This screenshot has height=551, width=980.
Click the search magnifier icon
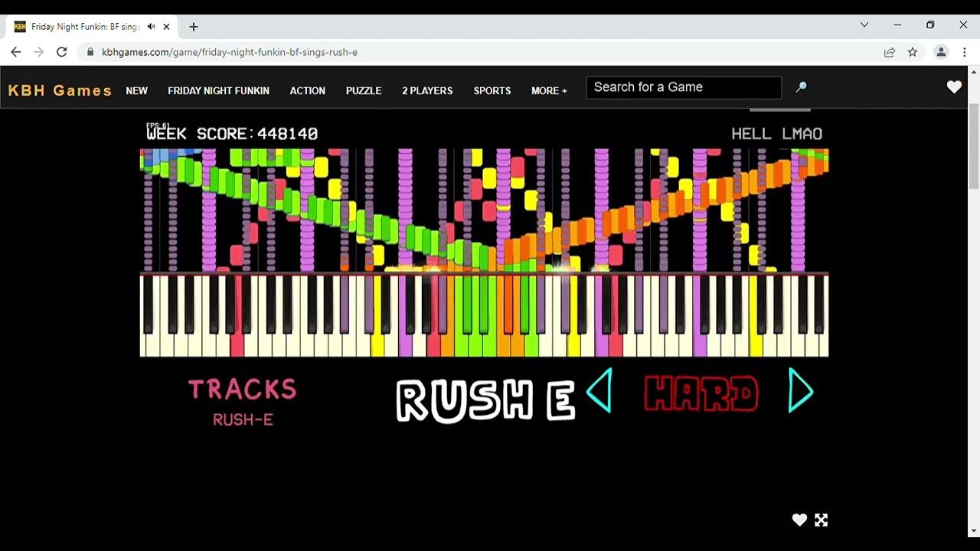tap(801, 87)
